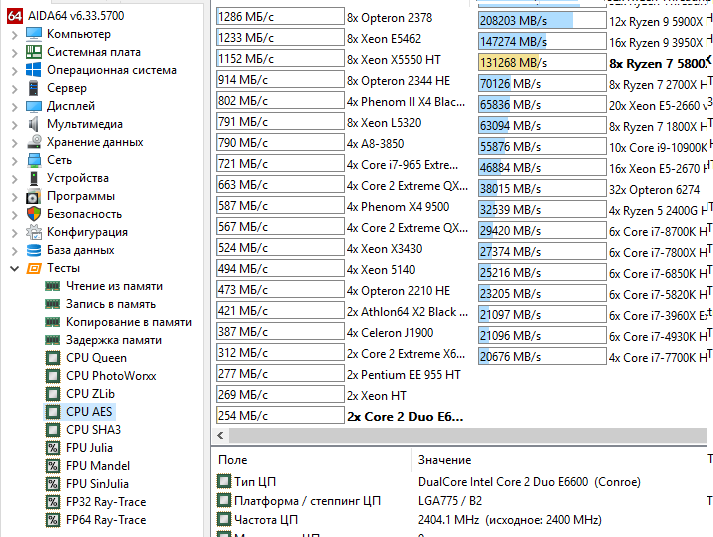The image size is (713, 537).
Task: Select the 2x Pentium EE 955 HT result
Action: point(403,375)
